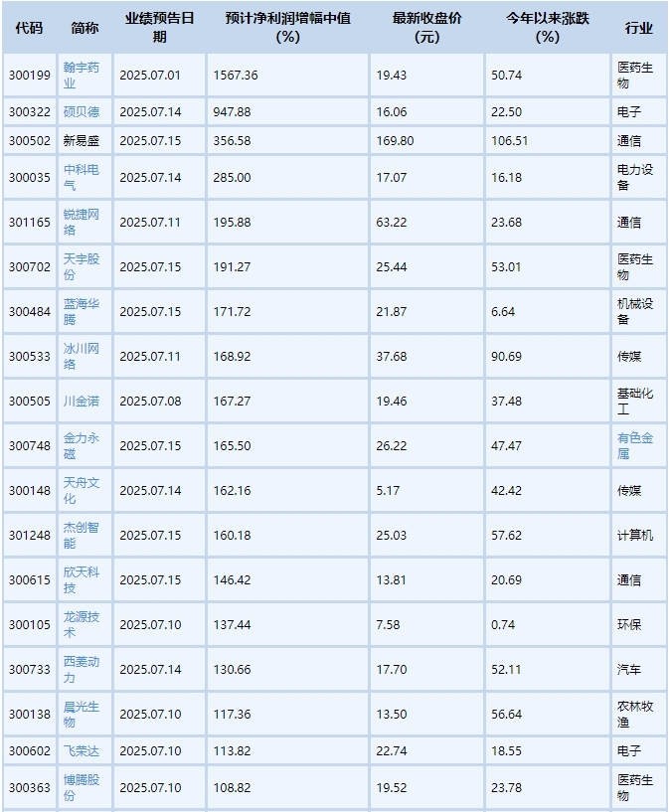670x812 pixels.
Task: Select stock code 300748
Action: (30, 445)
